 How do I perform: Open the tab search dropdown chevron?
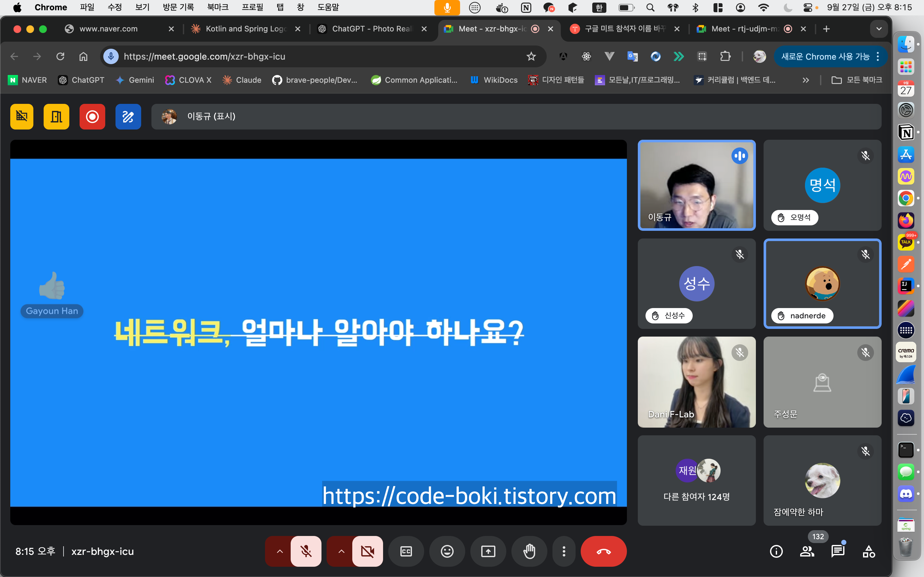click(878, 29)
